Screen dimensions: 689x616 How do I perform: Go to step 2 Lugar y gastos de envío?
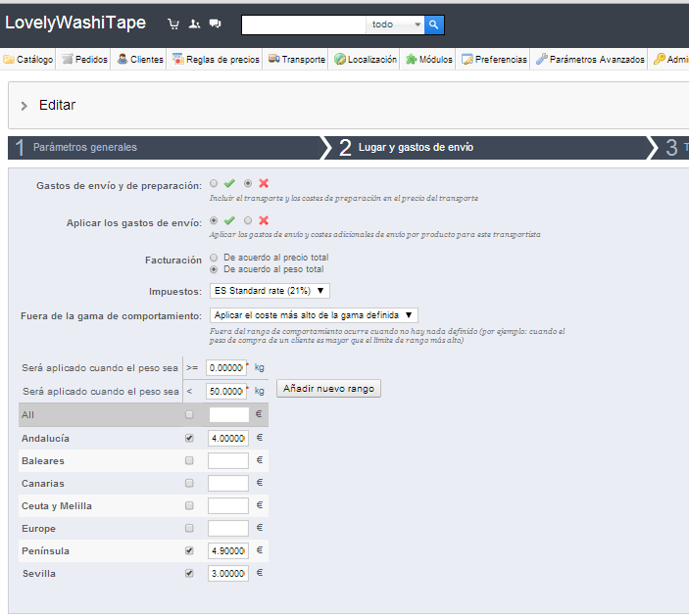tap(490, 148)
